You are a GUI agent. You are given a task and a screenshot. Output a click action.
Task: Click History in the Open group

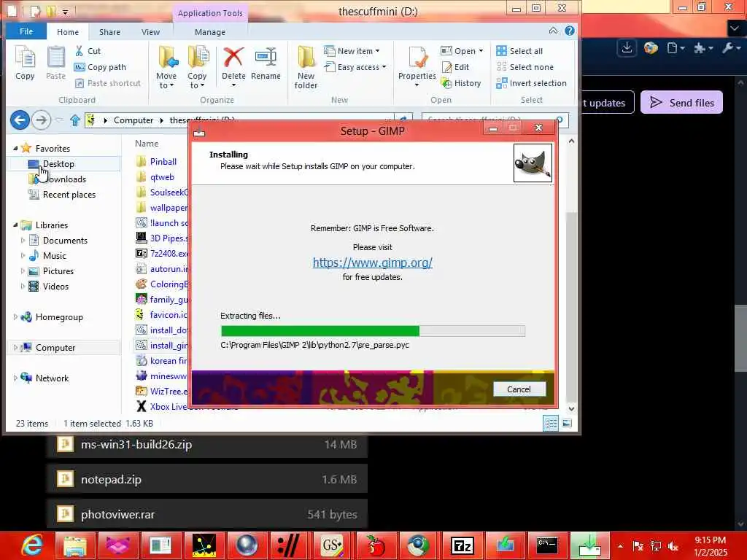pos(461,83)
